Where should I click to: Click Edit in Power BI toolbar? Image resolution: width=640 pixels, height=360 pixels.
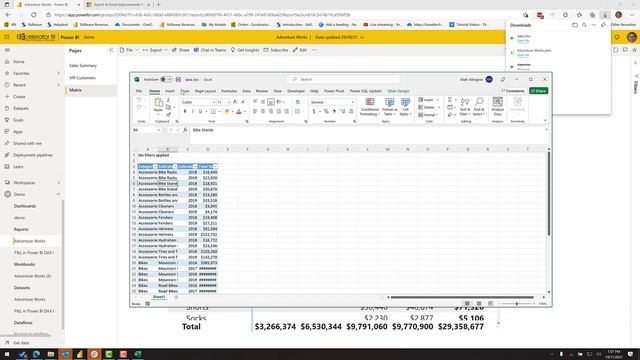pos(300,50)
